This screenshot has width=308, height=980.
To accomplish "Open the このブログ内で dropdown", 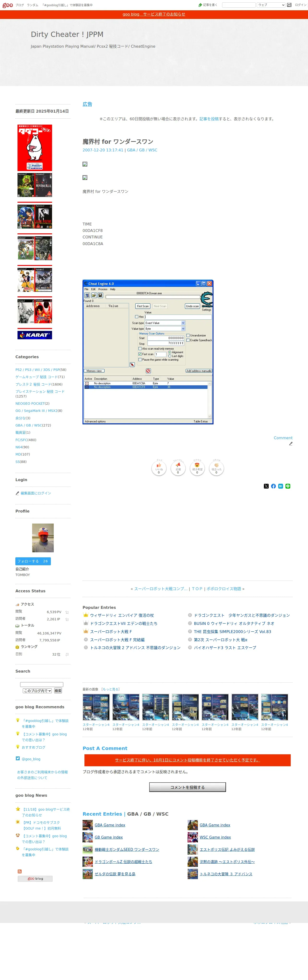I will coord(37,691).
